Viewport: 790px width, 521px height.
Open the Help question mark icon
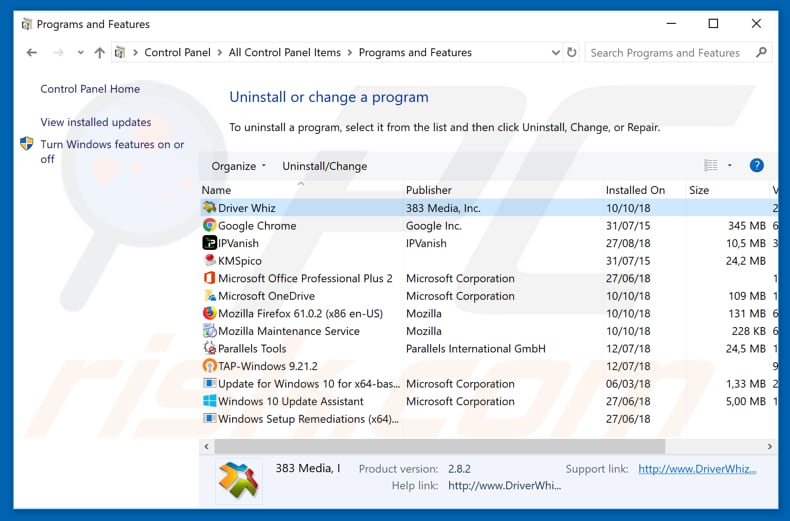[x=756, y=165]
